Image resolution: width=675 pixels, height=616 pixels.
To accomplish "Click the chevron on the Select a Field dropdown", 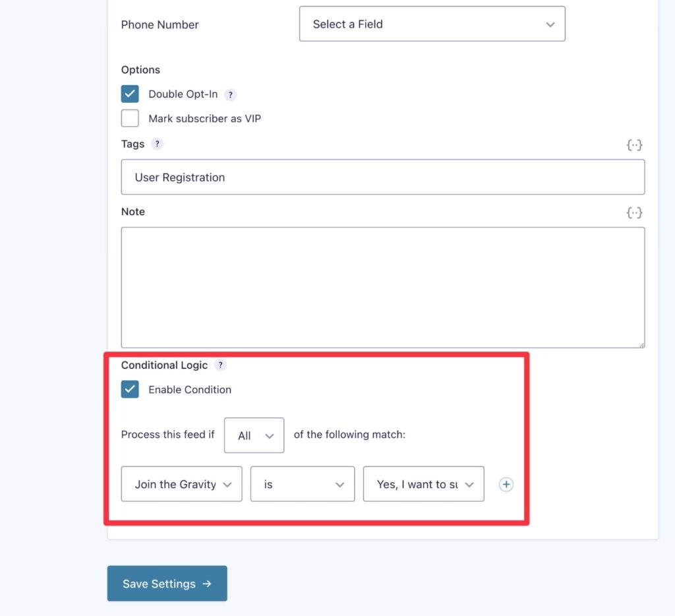I will point(550,24).
